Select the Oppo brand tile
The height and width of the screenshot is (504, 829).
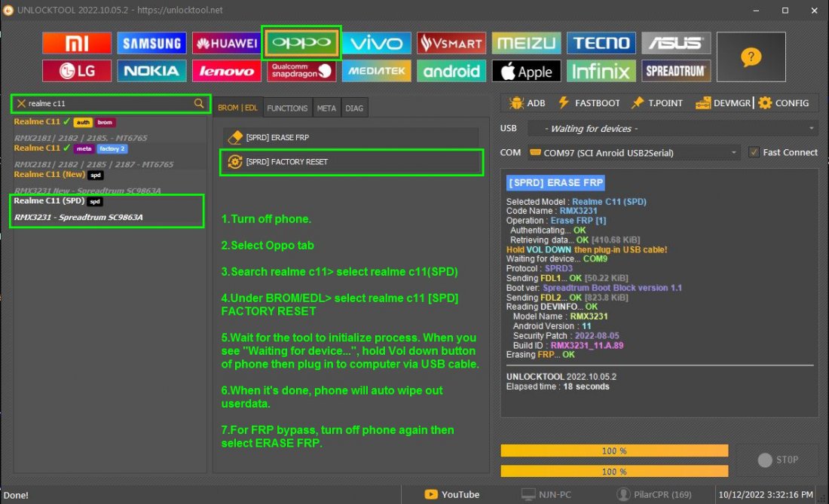click(x=301, y=42)
